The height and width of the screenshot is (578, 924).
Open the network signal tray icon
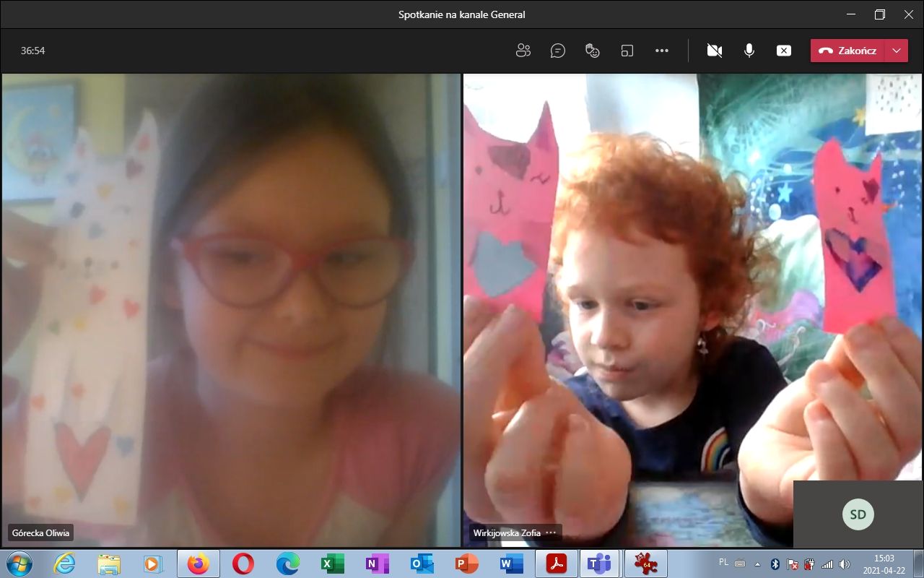(827, 564)
